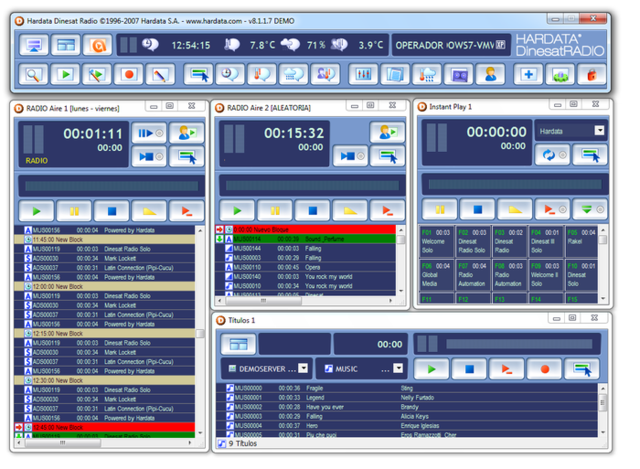Toggle play-pause auto mode in RADIO Aire 1
640x469 pixels.
149,133
